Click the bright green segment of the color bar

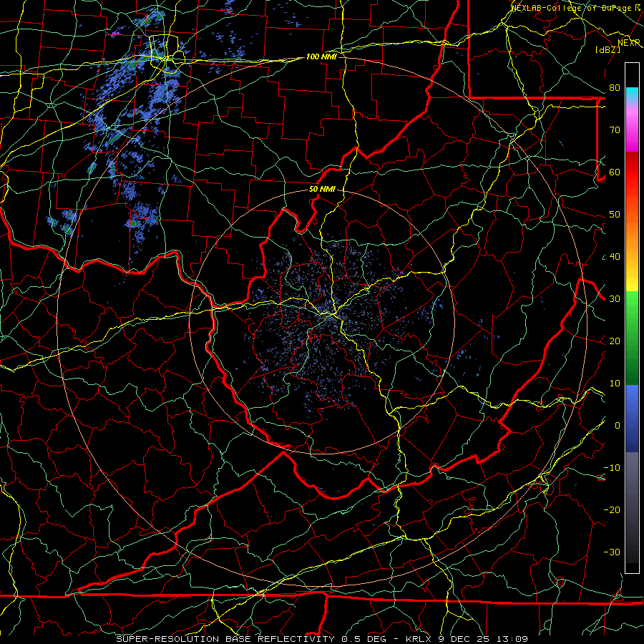coord(632,304)
